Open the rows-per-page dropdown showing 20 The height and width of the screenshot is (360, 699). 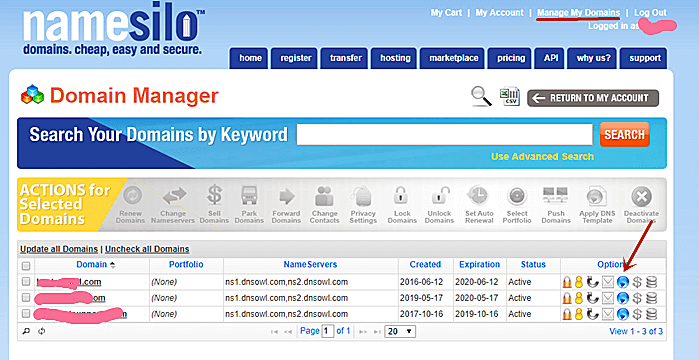[x=400, y=331]
